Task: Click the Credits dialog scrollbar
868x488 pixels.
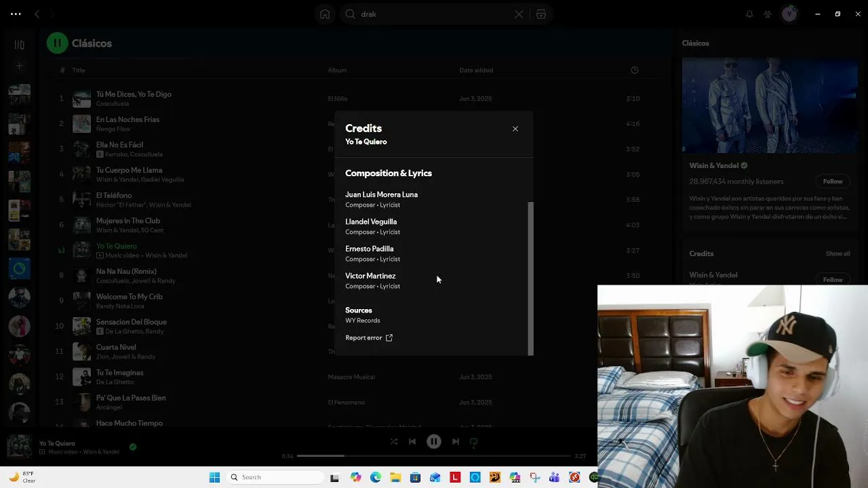Action: pyautogui.click(x=531, y=279)
